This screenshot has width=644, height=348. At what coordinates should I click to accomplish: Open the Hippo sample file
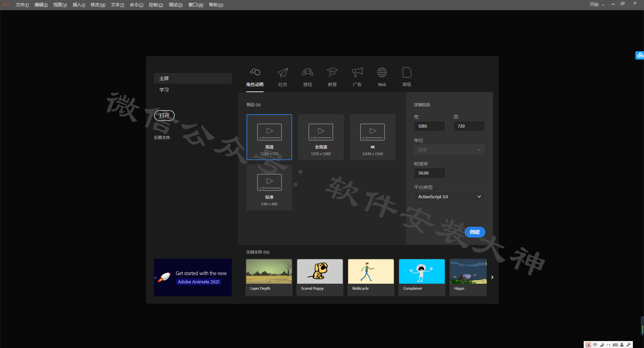pos(468,277)
